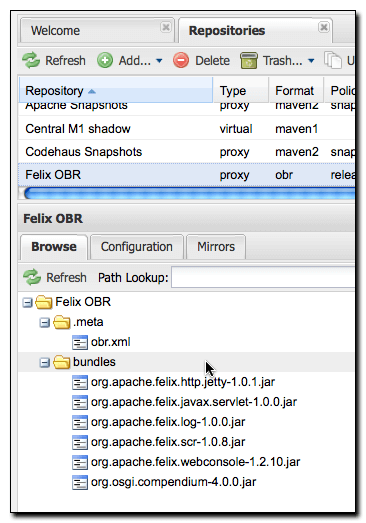Image resolution: width=366 pixels, height=523 pixels.
Task: Collapse the .meta folder node
Action: click(x=44, y=323)
